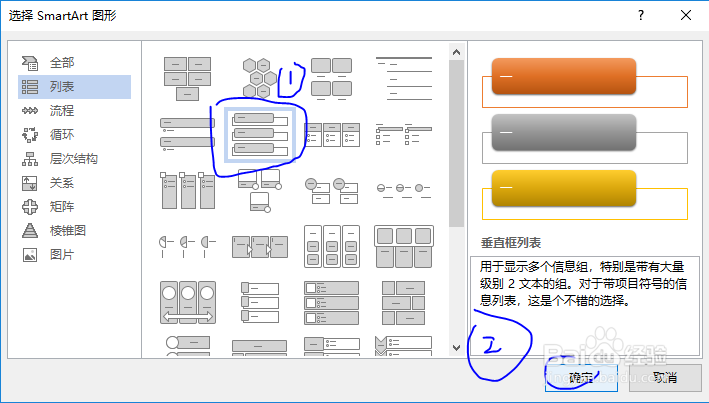The width and height of the screenshot is (709, 403).
Task: Select the Lined List layout thumbnail
Action: click(x=404, y=78)
